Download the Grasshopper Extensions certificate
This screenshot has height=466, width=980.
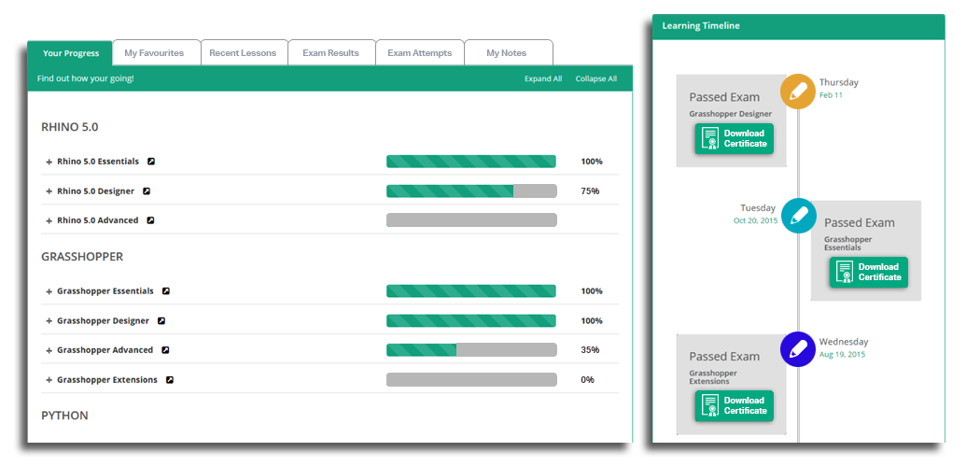[735, 405]
